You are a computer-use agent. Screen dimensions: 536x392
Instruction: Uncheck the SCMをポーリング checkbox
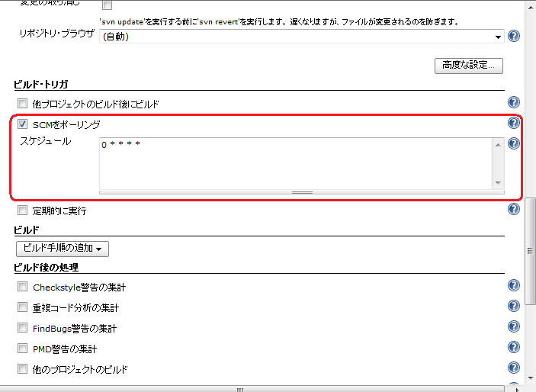click(x=23, y=124)
